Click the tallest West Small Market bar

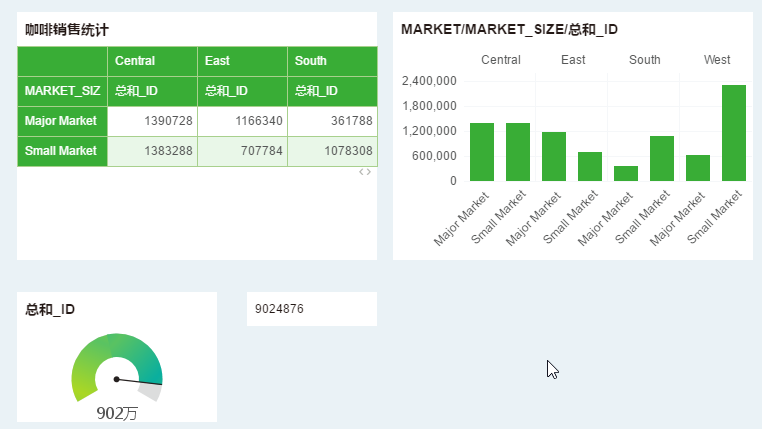tap(734, 133)
